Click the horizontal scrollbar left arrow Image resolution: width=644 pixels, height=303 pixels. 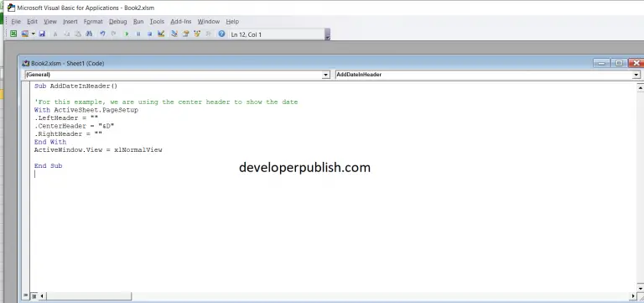click(42, 295)
